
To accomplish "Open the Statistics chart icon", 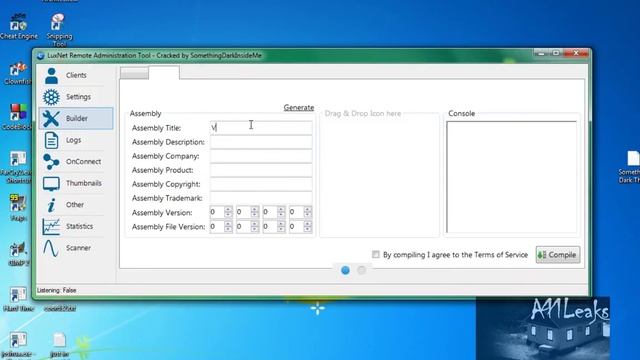I will [51, 227].
